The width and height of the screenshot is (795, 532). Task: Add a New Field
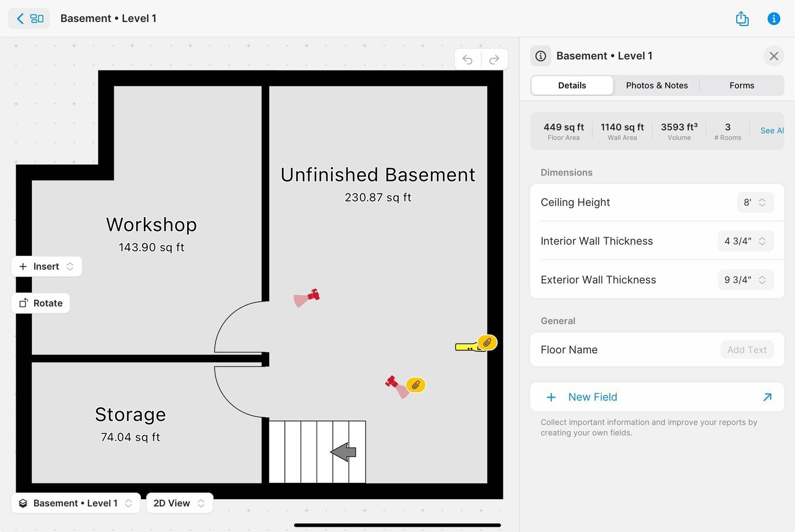click(593, 397)
